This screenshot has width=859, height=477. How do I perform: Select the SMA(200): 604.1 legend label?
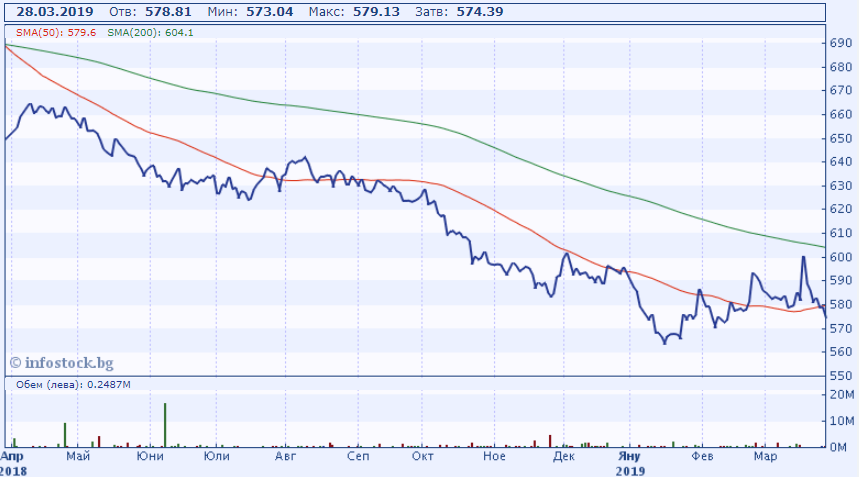point(150,33)
